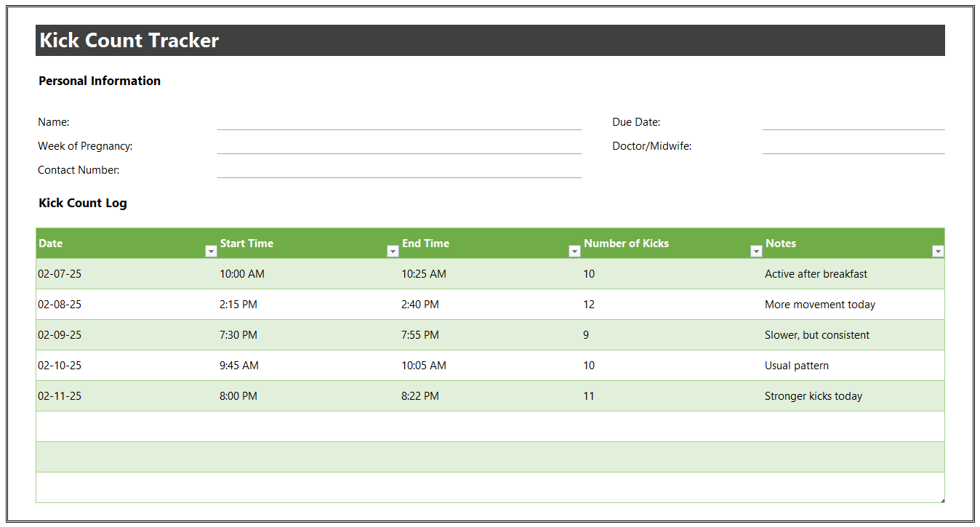Click the Doctor/Midwife: label
Viewport: 980px width, 527px height.
tap(652, 146)
